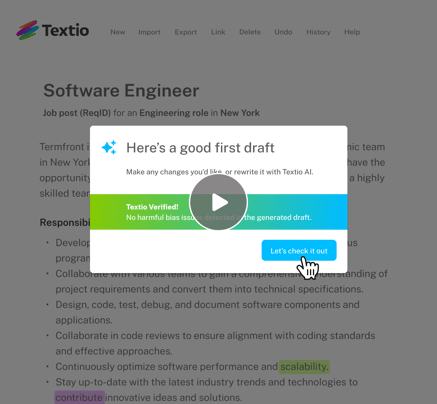Select Export in the top bar
This screenshot has height=404, width=437.
(186, 32)
